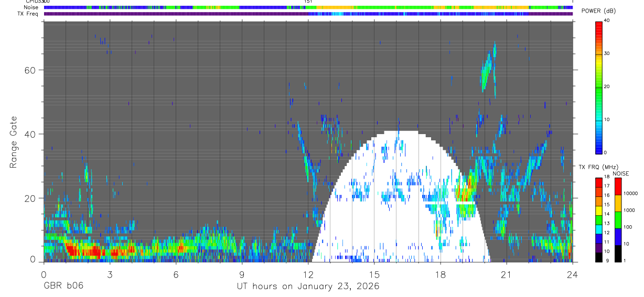The height and width of the screenshot is (297, 644).
Task: Click 'UT hours on January 23, 2026' axis title
Action: click(x=309, y=287)
